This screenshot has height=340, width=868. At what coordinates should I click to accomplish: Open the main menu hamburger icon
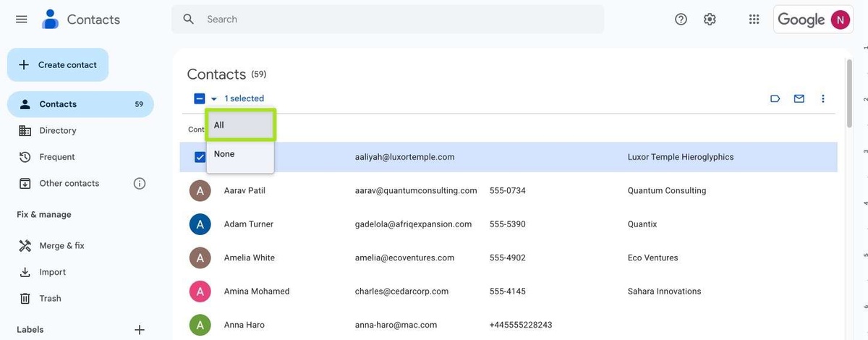click(22, 20)
